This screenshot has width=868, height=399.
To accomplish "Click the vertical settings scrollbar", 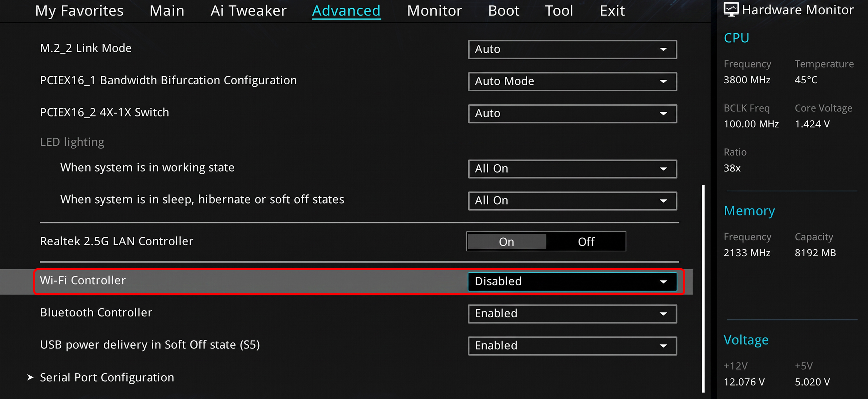I will click(x=703, y=289).
